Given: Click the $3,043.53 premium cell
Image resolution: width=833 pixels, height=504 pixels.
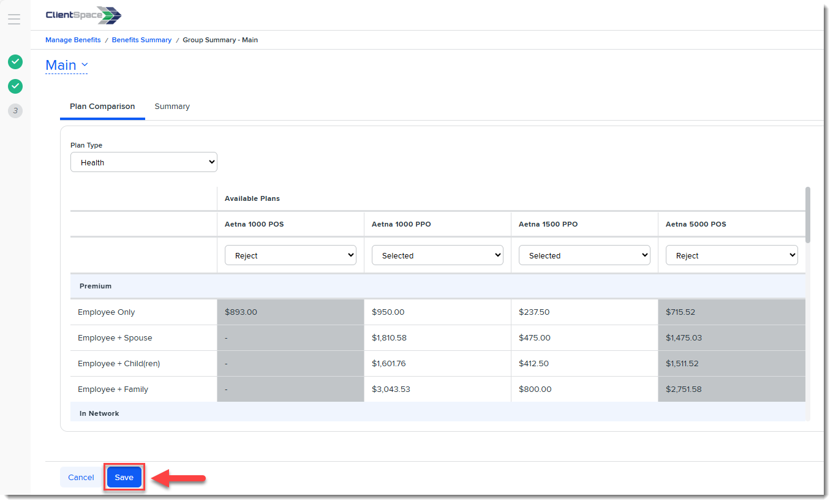Looking at the screenshot, I should [437, 389].
